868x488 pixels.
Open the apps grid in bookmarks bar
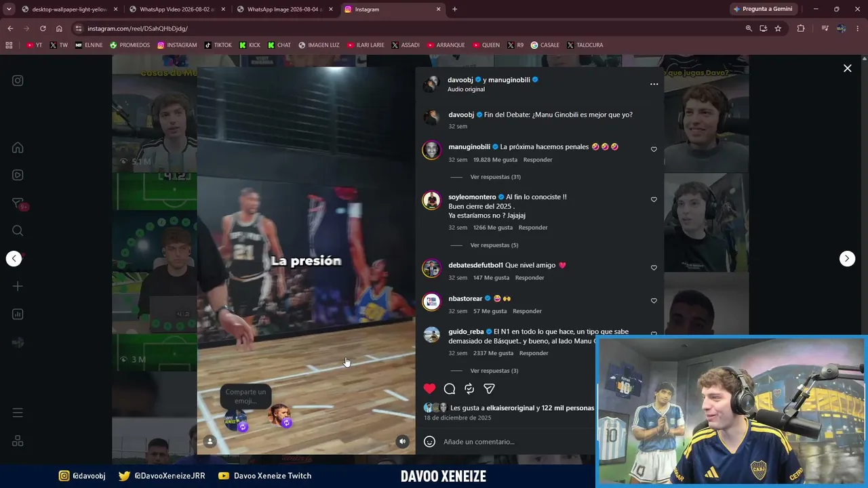(x=9, y=45)
